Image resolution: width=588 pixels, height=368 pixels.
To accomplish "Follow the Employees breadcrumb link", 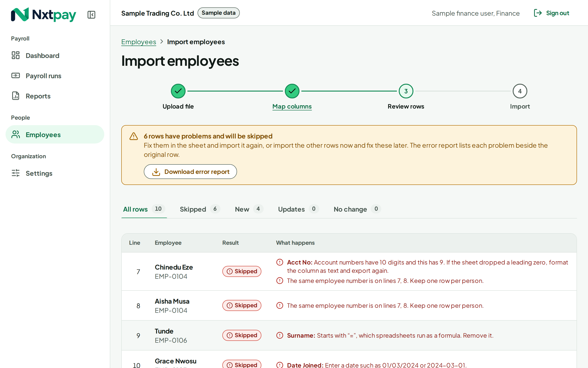I will [x=139, y=42].
